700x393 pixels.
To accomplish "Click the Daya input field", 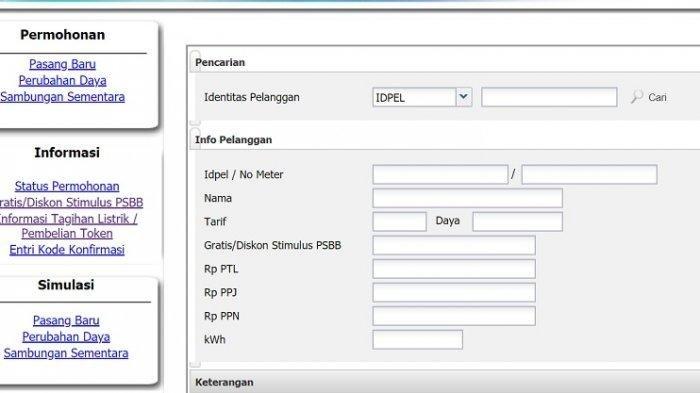I will [517, 222].
